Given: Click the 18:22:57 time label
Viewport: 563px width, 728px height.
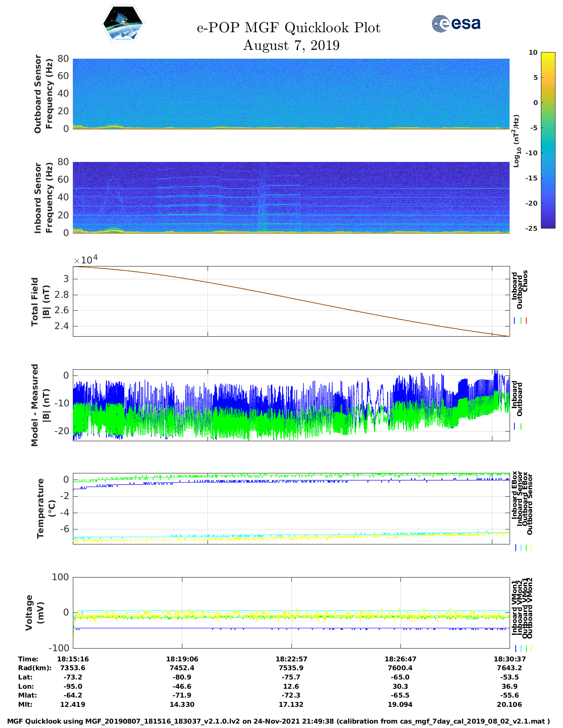Looking at the screenshot, I should pyautogui.click(x=291, y=659).
